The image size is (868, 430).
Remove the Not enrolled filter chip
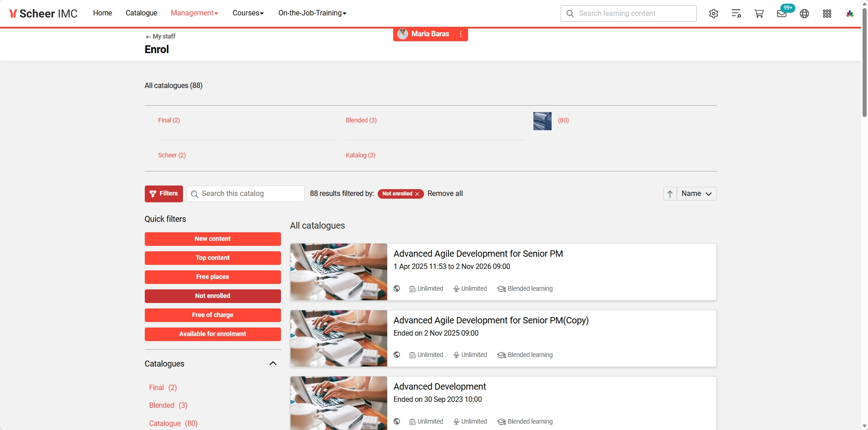click(417, 194)
